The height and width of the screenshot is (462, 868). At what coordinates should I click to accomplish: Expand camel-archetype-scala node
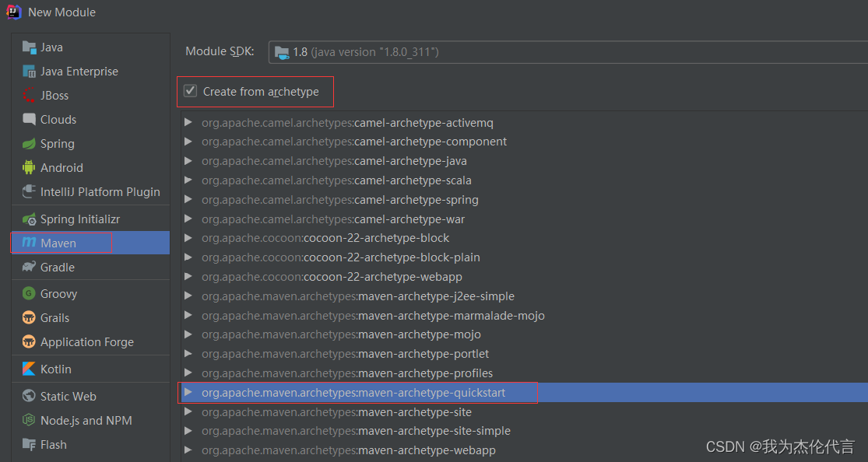pos(188,180)
